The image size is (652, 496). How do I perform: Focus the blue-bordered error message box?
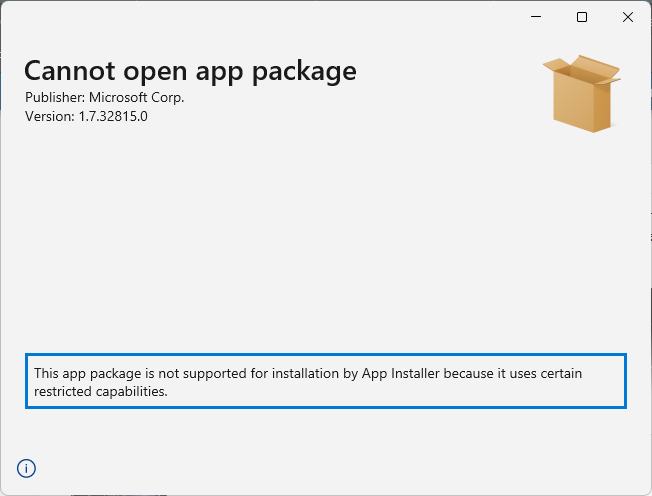pos(326,381)
